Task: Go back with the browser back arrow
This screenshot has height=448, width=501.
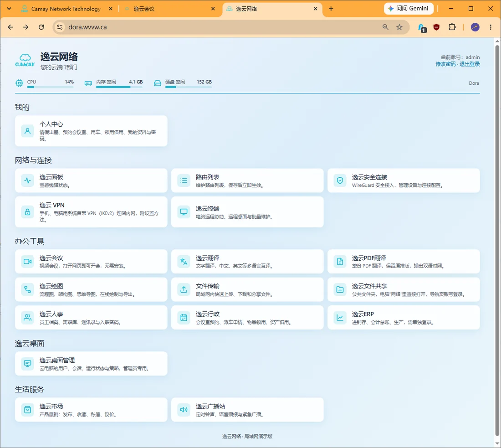Action: coord(10,27)
